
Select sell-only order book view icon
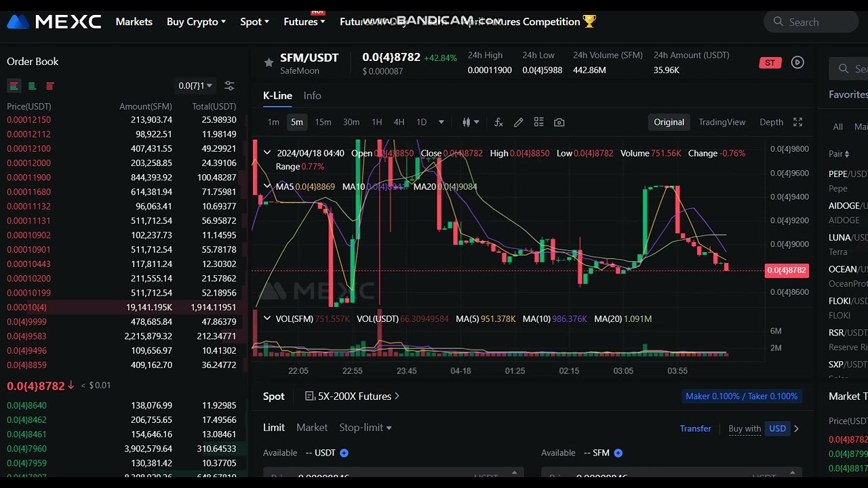(50, 86)
